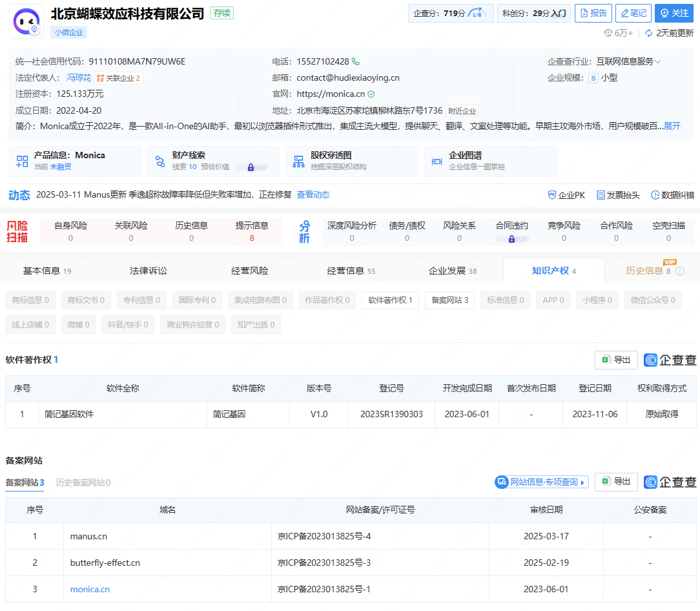Click registration number 2023SR1390303
This screenshot has width=700, height=611.
coord(391,415)
